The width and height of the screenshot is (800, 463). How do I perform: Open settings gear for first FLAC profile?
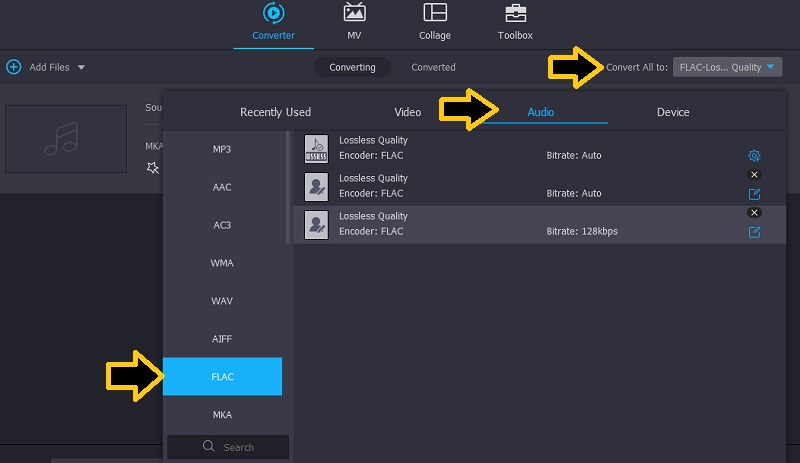tap(754, 155)
